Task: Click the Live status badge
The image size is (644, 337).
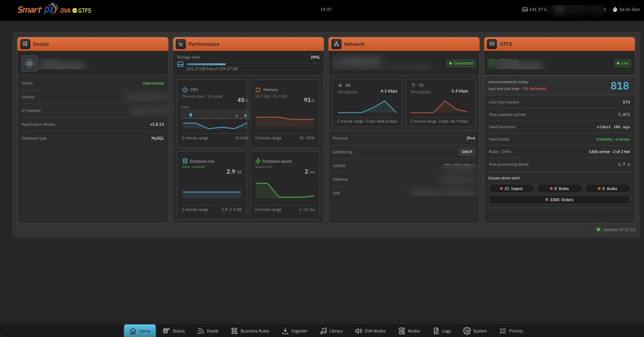Action: coord(622,64)
